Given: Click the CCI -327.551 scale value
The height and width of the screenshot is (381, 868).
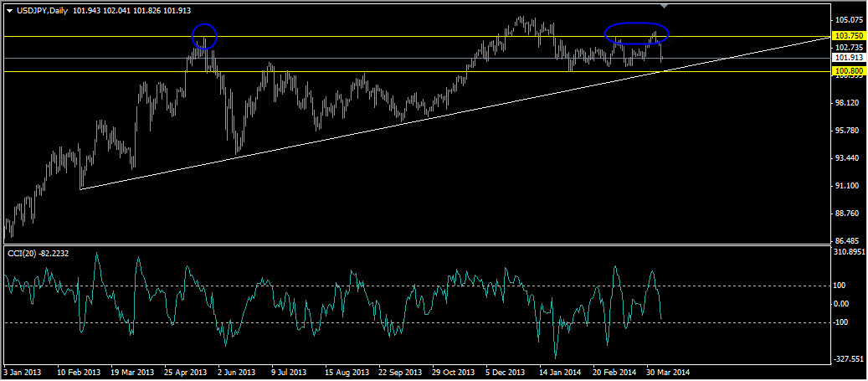Looking at the screenshot, I should tap(848, 359).
